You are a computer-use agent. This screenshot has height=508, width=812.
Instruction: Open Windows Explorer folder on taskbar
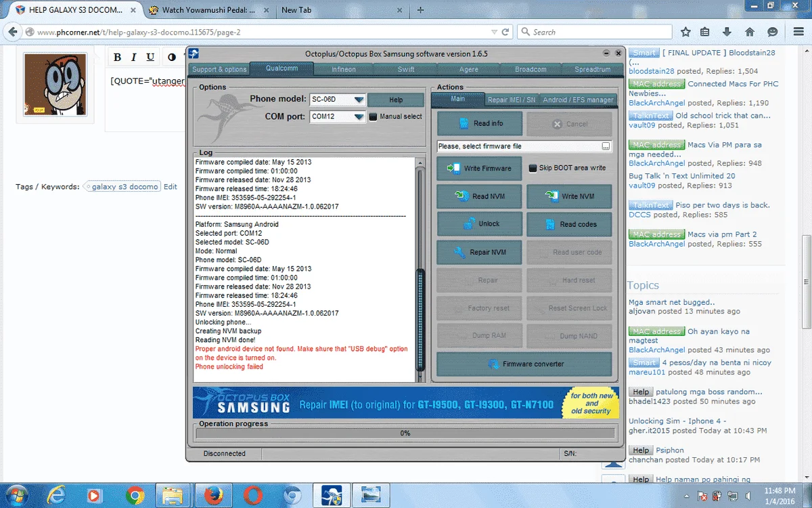click(x=174, y=496)
